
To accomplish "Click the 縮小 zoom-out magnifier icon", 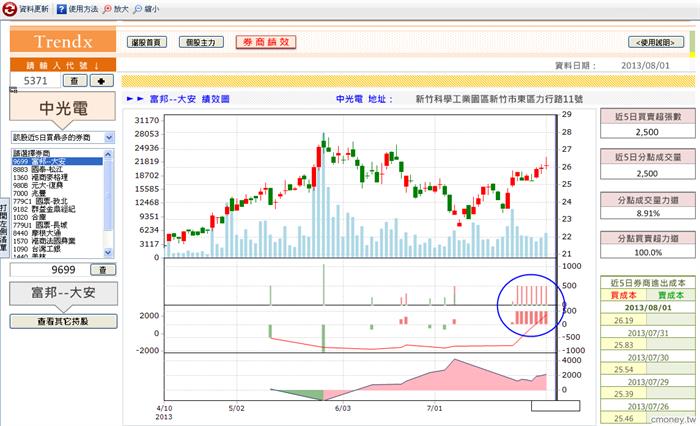I will [138, 9].
